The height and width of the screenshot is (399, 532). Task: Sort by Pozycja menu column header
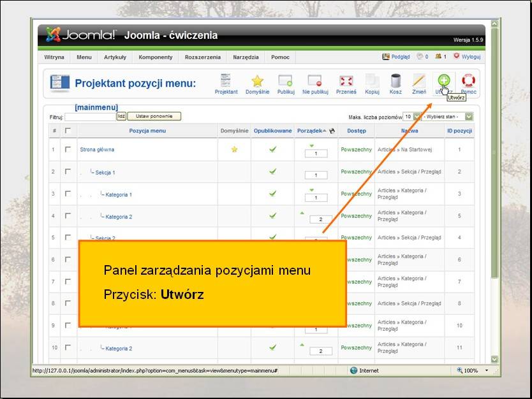pyautogui.click(x=147, y=131)
